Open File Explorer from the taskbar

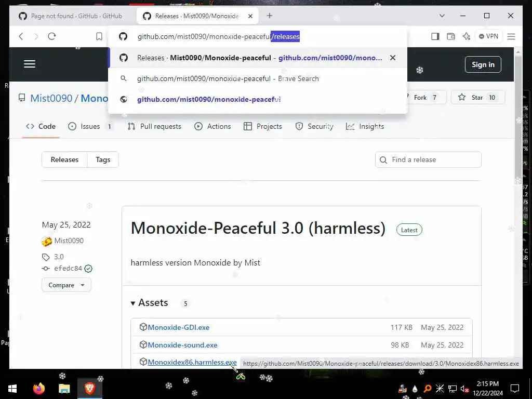click(x=64, y=388)
